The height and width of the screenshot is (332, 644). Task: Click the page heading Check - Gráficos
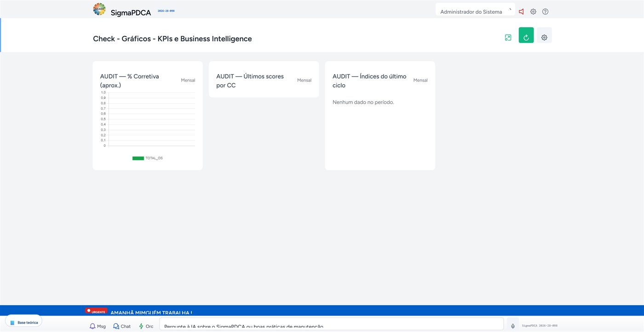coord(172,39)
